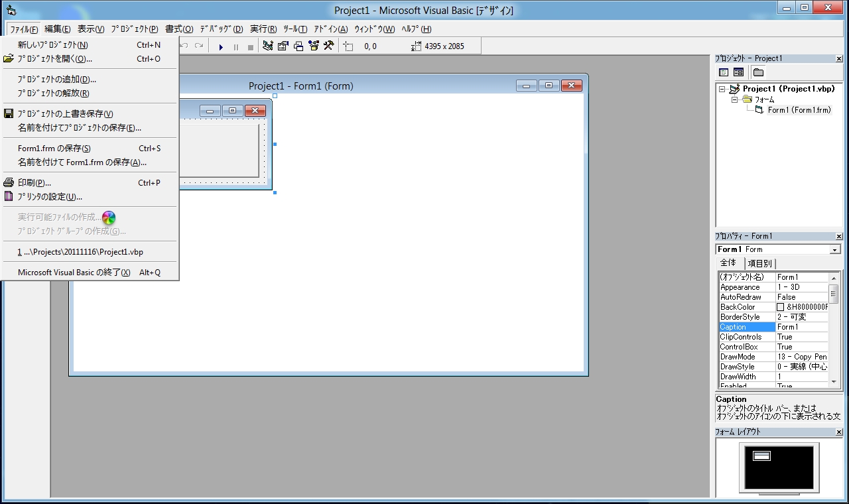The image size is (849, 504).
Task: Select the DrawWidth property value 1
Action: [x=802, y=377]
